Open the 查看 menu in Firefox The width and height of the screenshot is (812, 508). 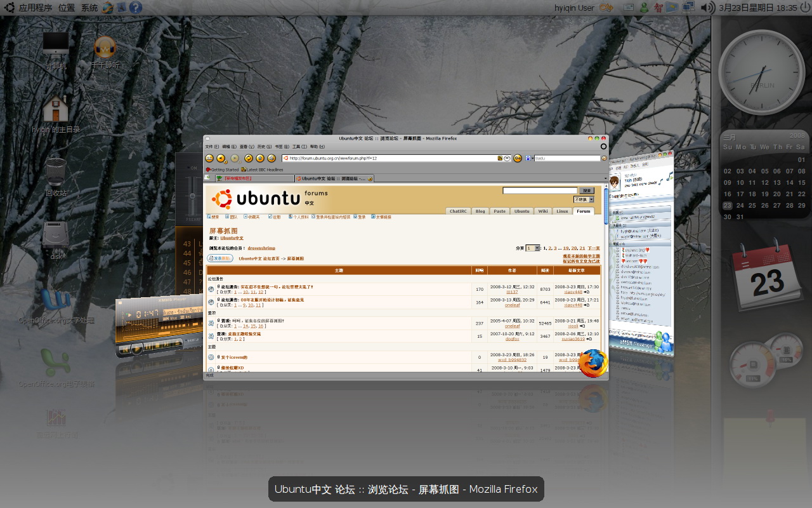[247, 147]
